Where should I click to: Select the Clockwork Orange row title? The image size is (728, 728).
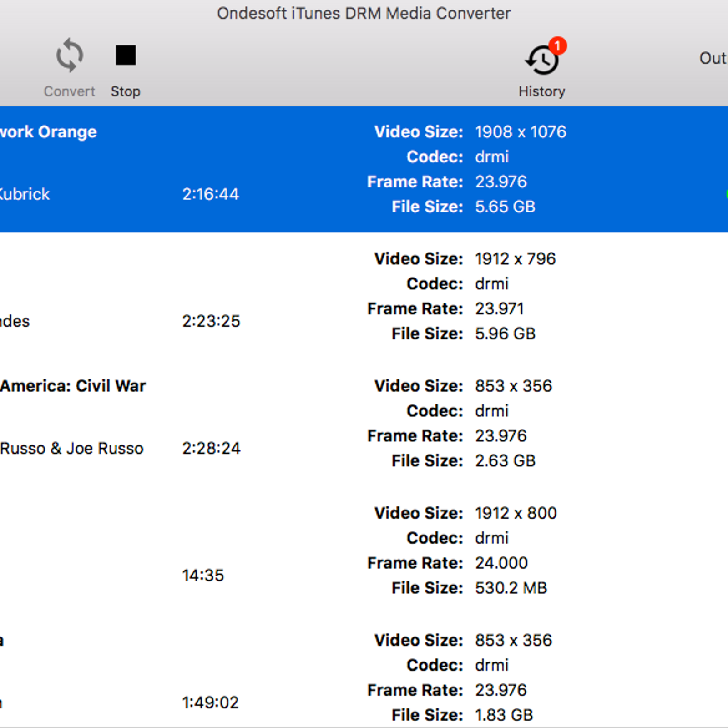click(x=48, y=132)
